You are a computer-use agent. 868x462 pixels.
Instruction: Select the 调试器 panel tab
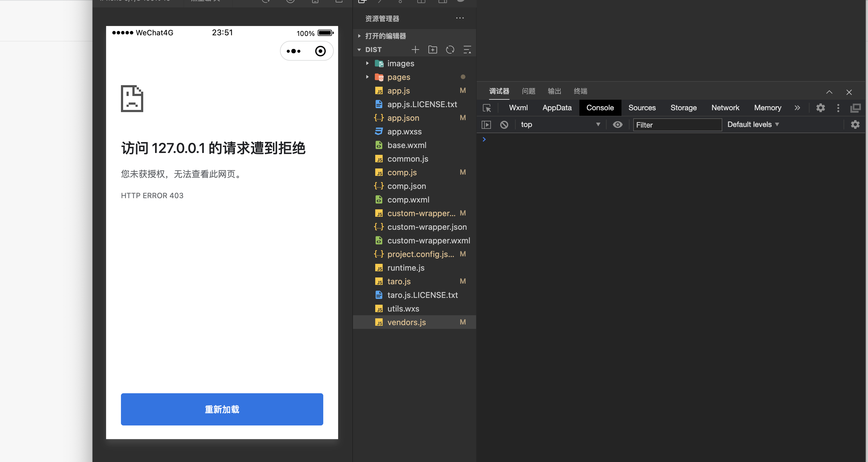(499, 91)
